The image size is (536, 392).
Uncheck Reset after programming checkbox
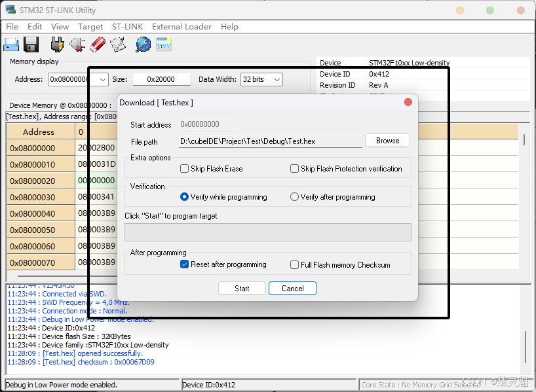184,264
